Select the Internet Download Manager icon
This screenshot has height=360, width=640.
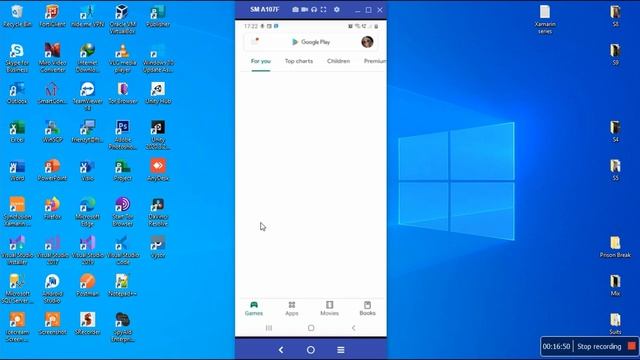(x=87, y=58)
